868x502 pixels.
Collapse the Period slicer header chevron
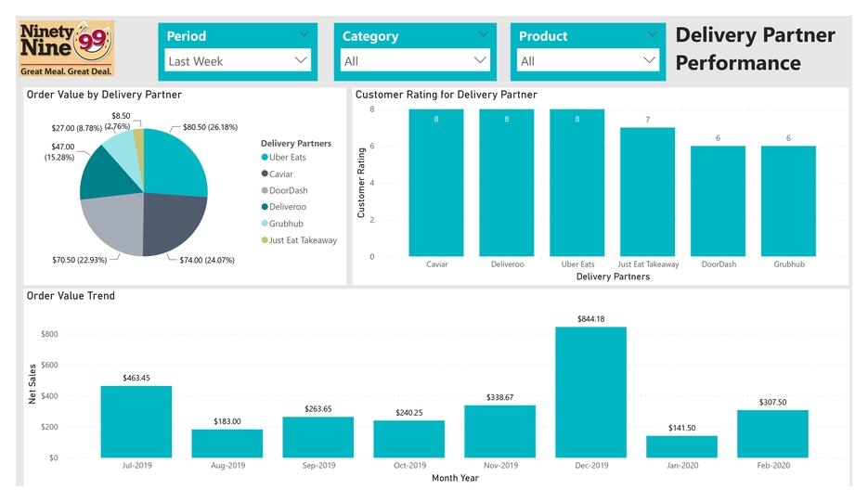(x=305, y=33)
